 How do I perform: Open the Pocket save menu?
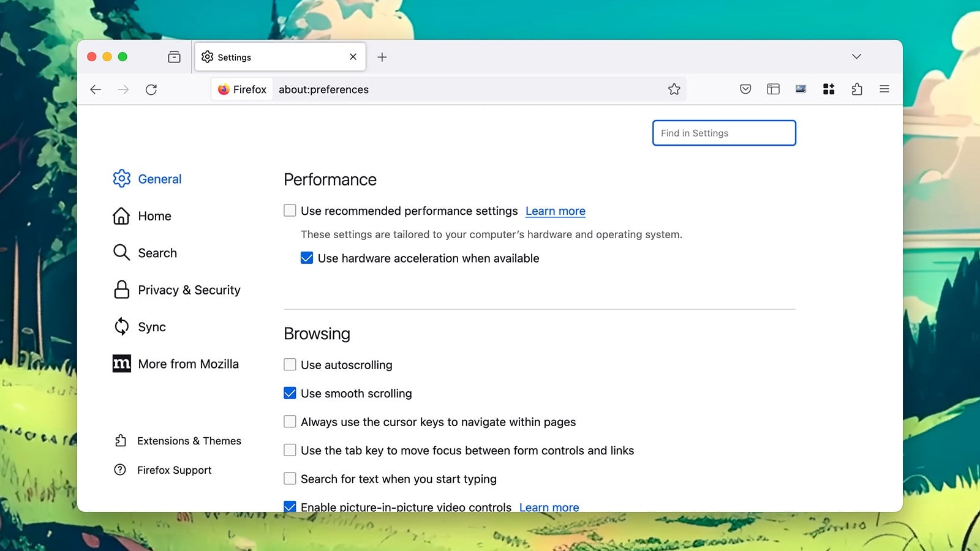(x=745, y=89)
